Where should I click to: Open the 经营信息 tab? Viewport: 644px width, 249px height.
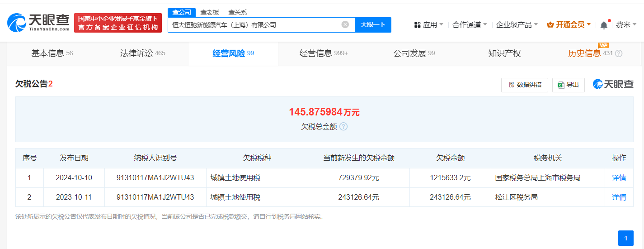324,53
